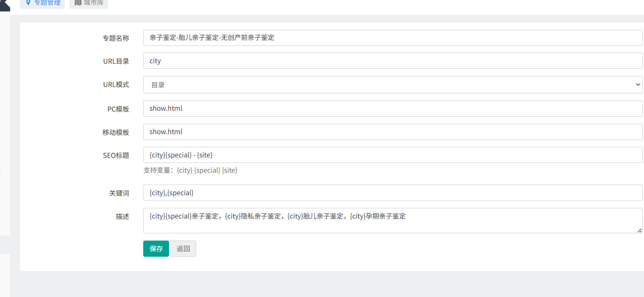Focus the 专题名称 input field
Screen dimensions: 644x297
[393, 38]
